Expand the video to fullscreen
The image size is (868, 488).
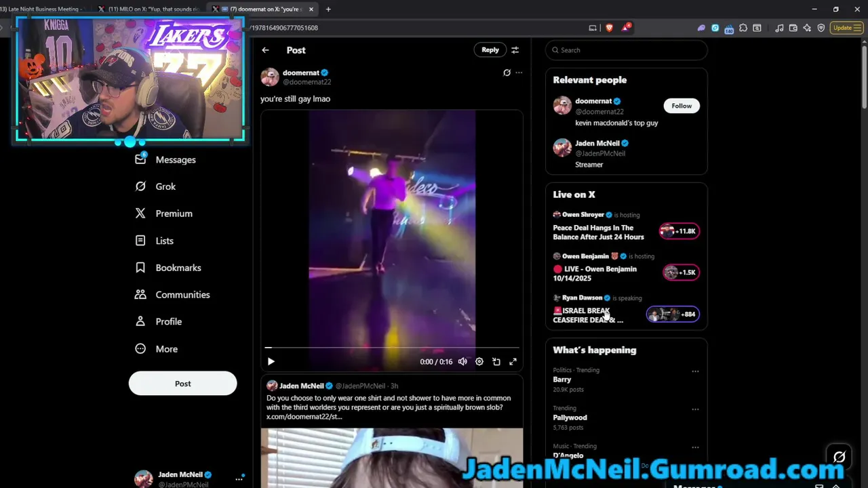coord(513,362)
